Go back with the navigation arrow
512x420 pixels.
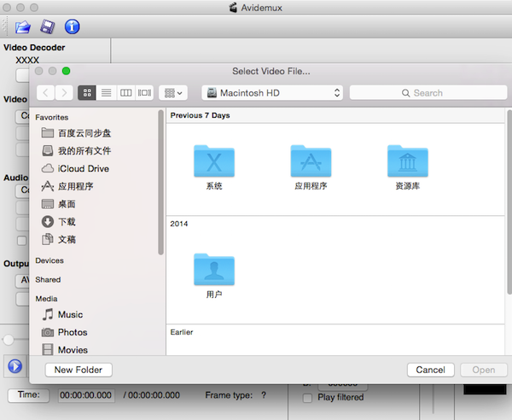45,92
